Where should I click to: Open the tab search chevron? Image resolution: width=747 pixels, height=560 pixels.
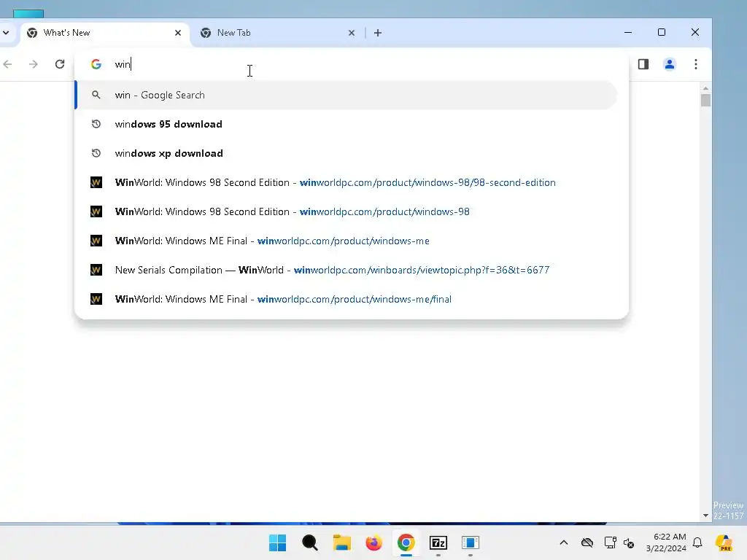pos(6,33)
